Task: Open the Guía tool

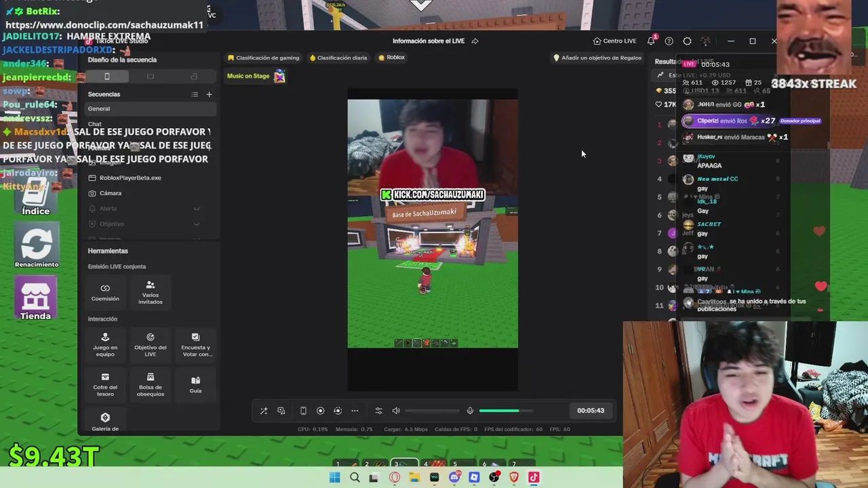Action: 196,384
